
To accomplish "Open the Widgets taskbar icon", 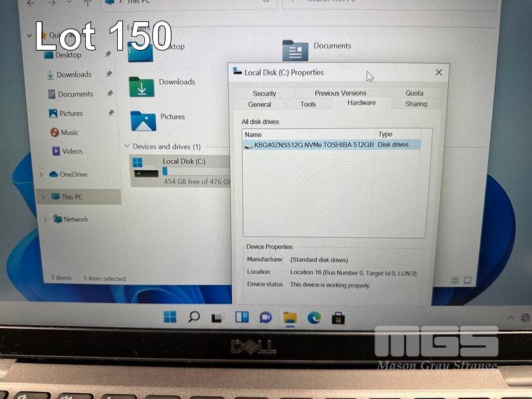I will [241, 318].
